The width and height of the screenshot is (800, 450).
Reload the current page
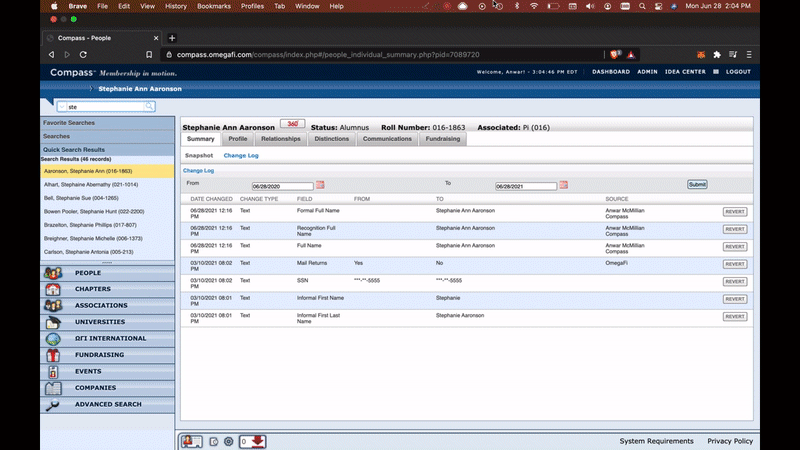(83, 55)
